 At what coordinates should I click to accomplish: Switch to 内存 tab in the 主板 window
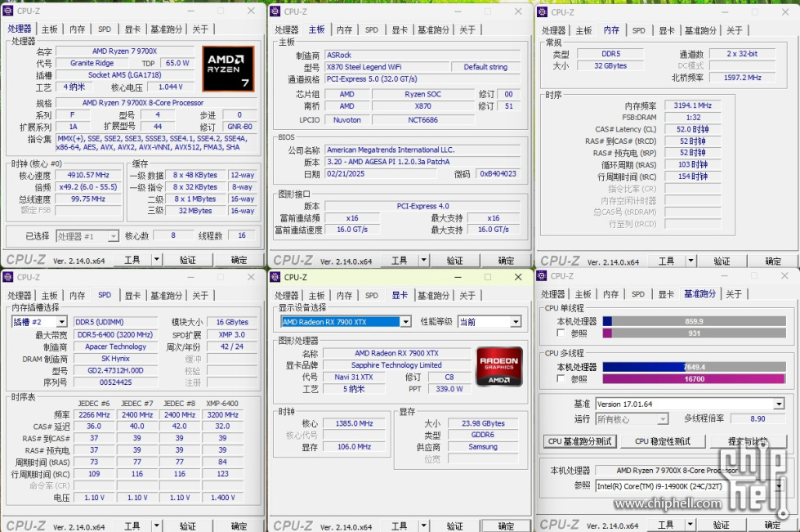(344, 30)
